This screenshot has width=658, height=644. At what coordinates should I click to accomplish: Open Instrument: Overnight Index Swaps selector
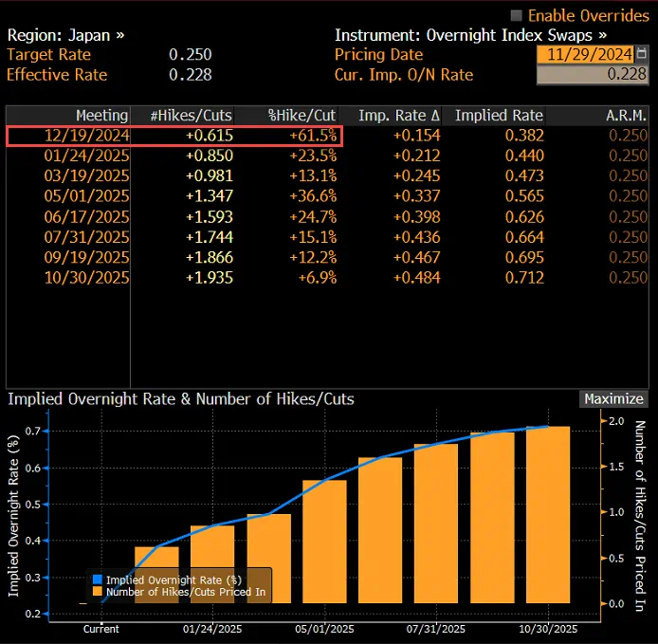click(x=470, y=34)
